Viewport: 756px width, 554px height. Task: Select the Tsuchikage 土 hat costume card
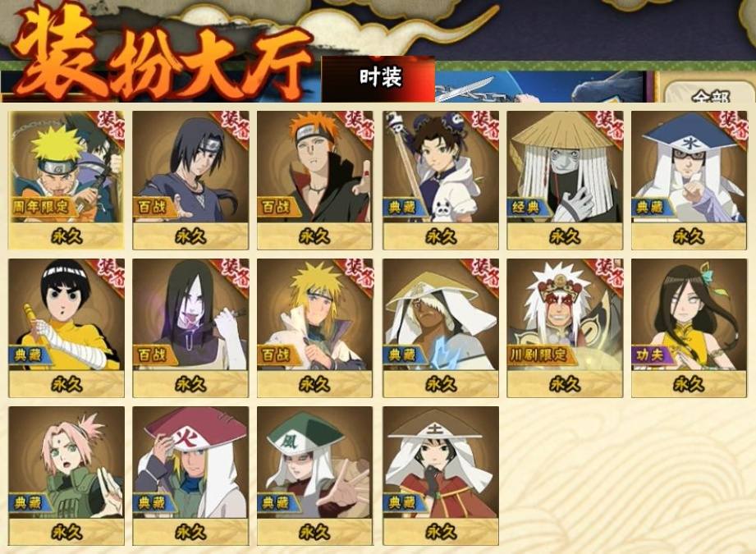tap(441, 476)
